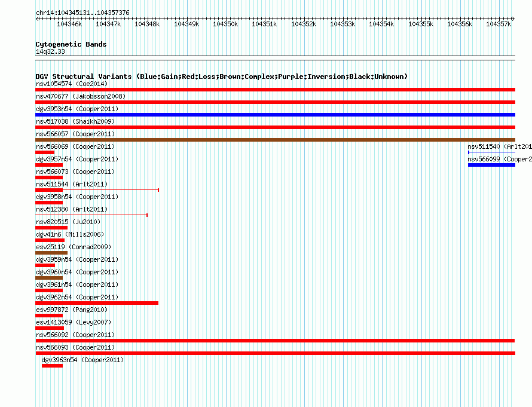Select the red bar under nsv820515
Viewport: 532px width, 407px height.
coord(51,228)
